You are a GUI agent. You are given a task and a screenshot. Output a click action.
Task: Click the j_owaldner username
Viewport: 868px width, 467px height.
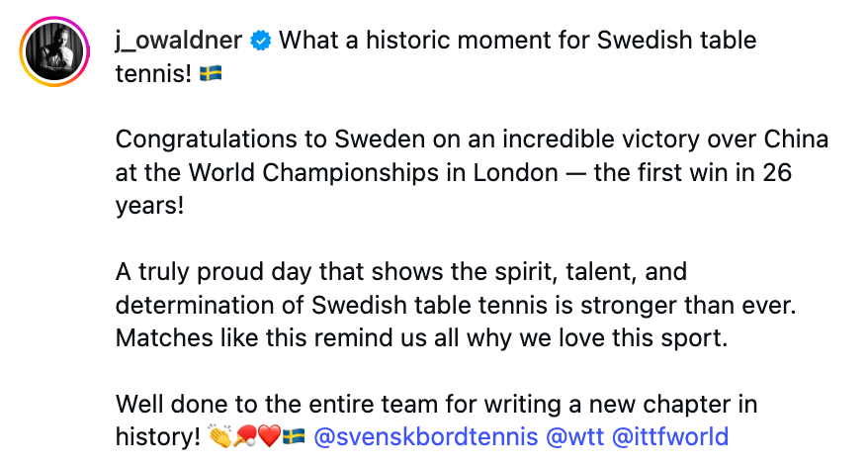(179, 41)
